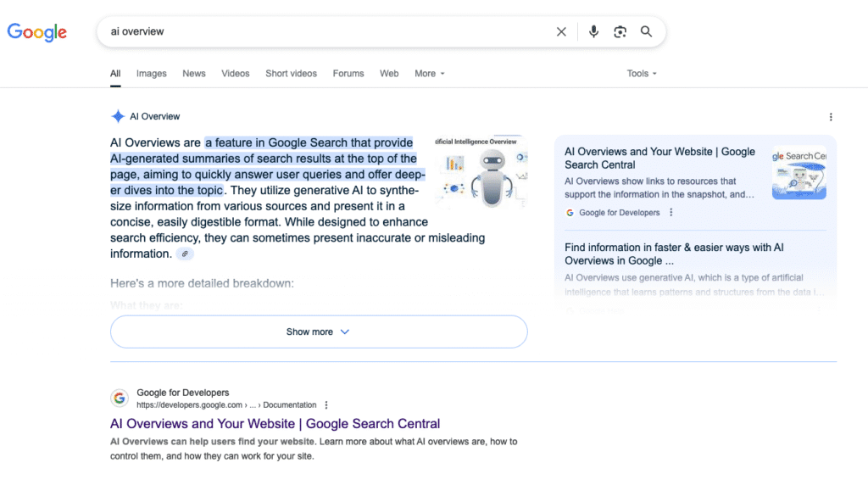Click the Google logo
This screenshot has width=868, height=485.
[37, 32]
